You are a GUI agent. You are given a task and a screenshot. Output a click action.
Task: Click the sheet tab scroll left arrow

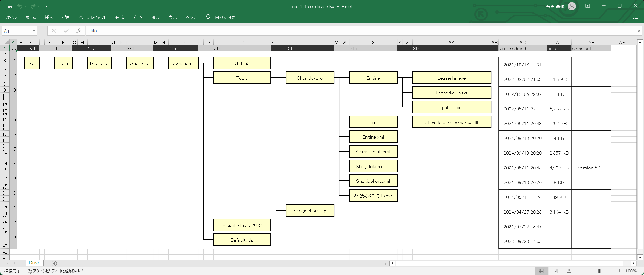(8, 263)
